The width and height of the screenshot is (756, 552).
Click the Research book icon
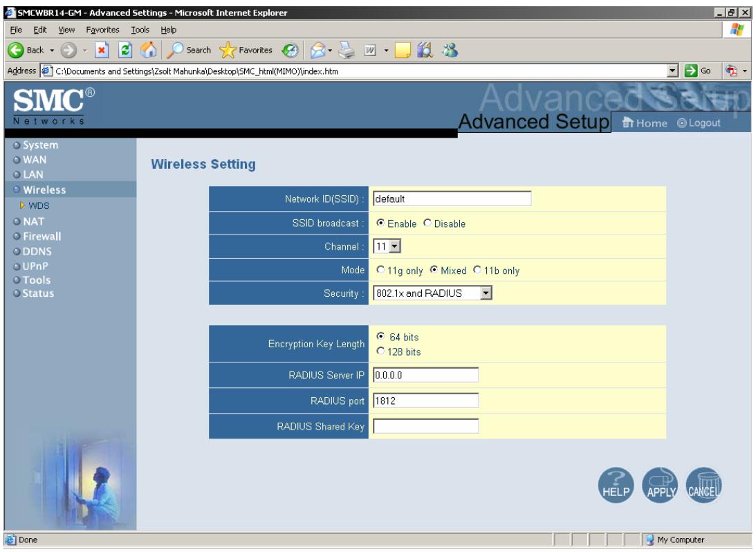point(425,50)
